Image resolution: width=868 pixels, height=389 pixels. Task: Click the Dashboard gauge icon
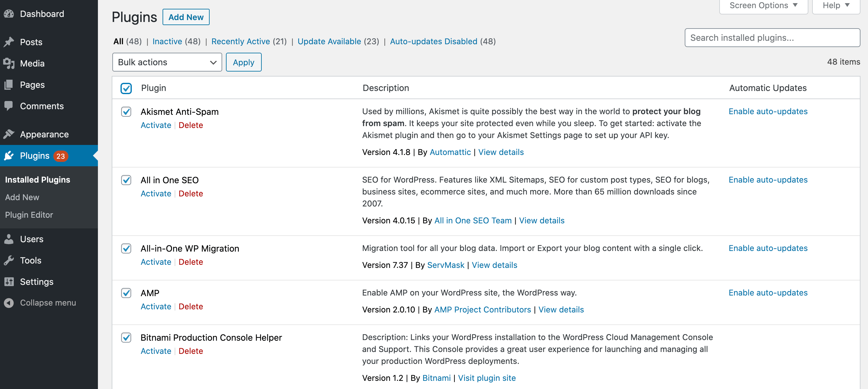pos(9,14)
